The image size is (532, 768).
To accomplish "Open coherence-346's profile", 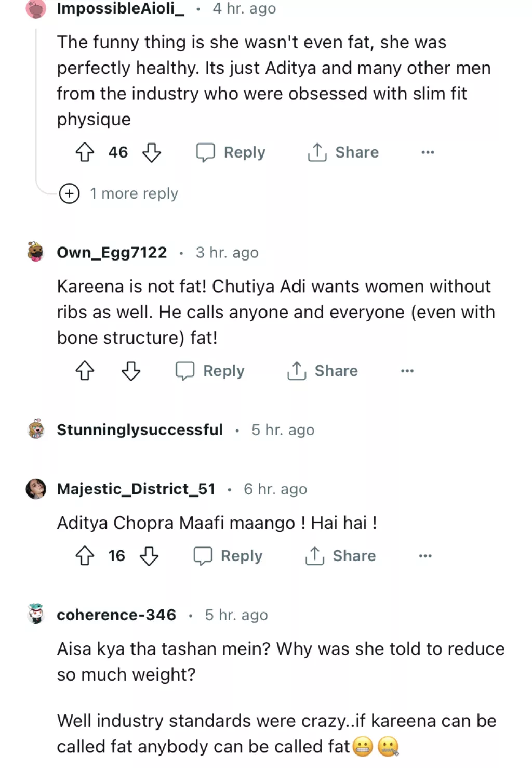I will pos(117,615).
